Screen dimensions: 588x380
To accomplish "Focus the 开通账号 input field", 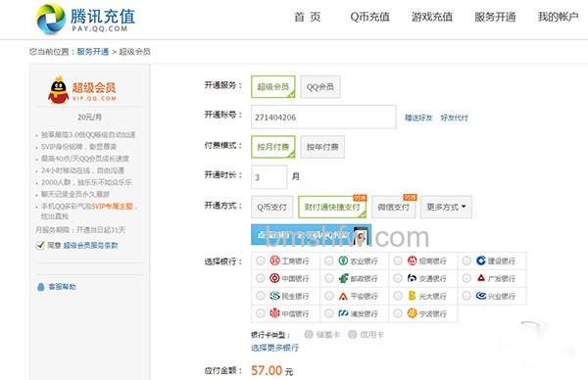I will click(x=323, y=118).
